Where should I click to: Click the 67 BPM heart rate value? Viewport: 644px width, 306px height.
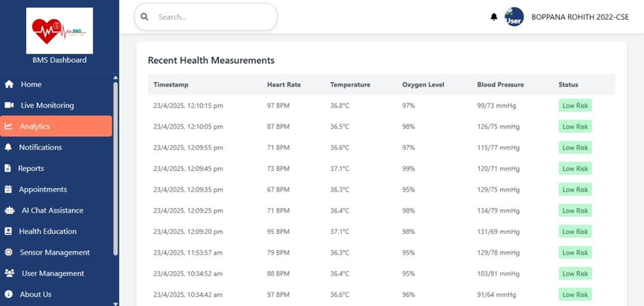point(278,189)
